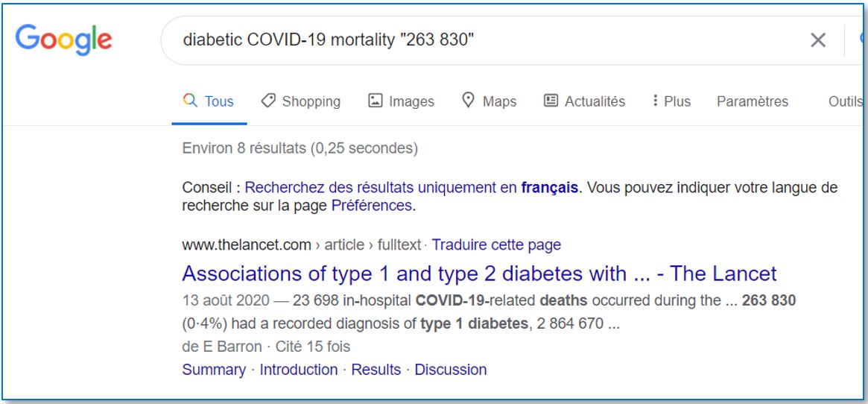
Task: Click inside the search query field
Action: pyautogui.click(x=487, y=40)
